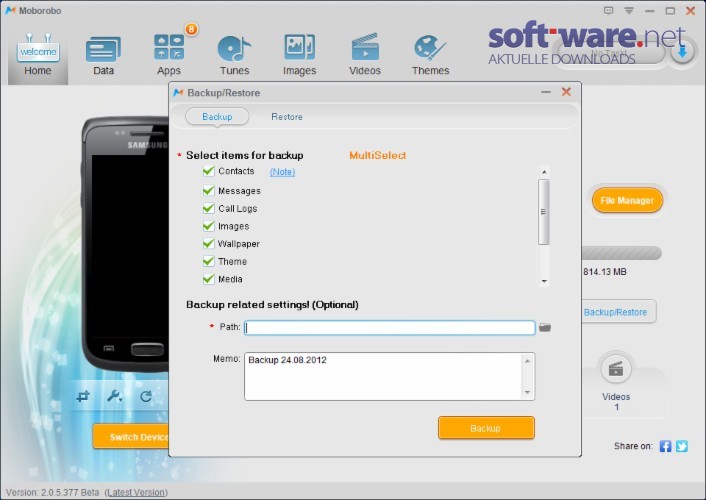Click the 814.13 MB storage text

(x=605, y=272)
